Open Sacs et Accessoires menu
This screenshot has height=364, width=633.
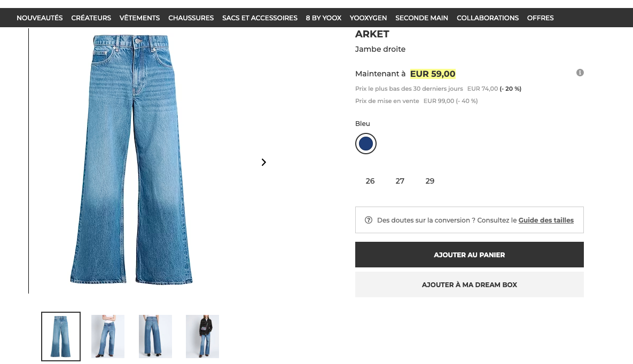click(260, 18)
